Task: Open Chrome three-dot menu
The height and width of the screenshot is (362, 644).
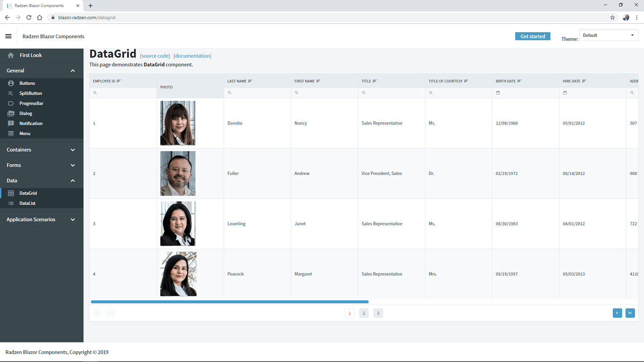Action: [x=637, y=17]
